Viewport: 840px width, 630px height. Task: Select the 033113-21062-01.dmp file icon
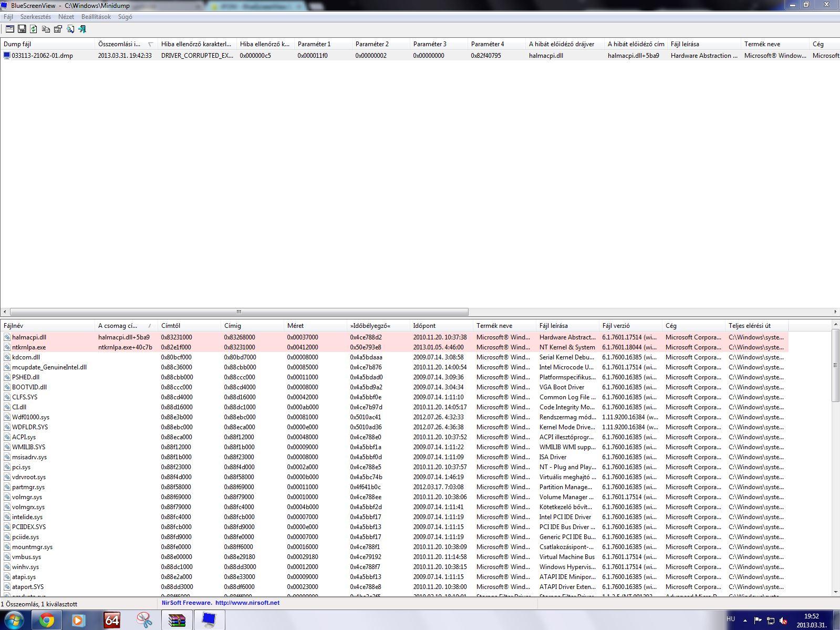[x=7, y=55]
